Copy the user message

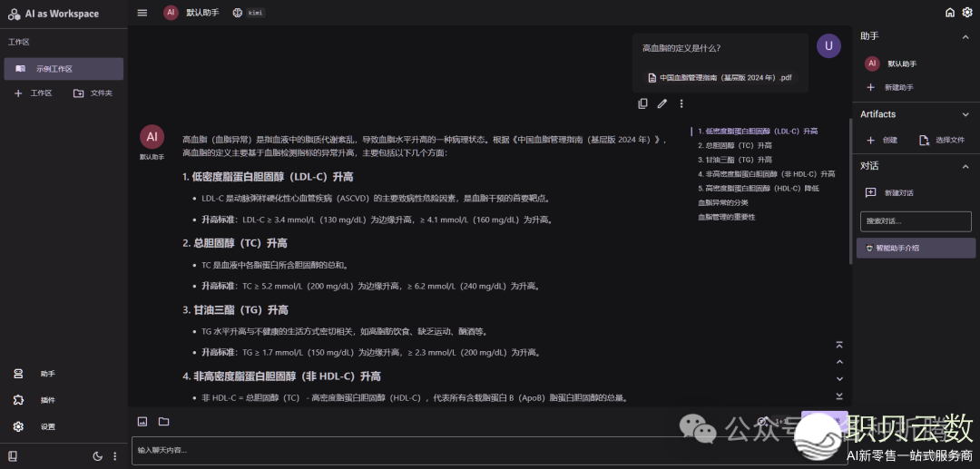coord(642,103)
